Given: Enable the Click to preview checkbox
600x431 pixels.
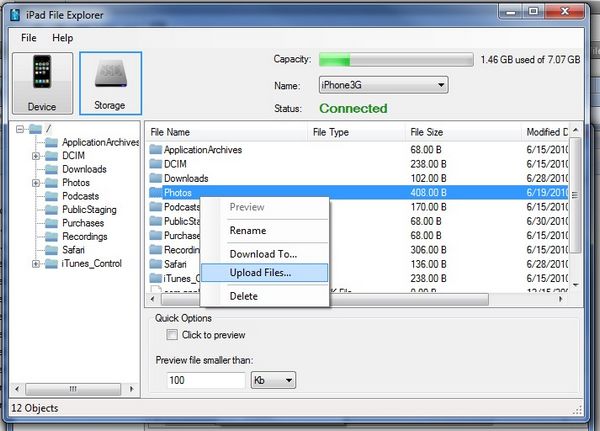Looking at the screenshot, I should coord(172,335).
